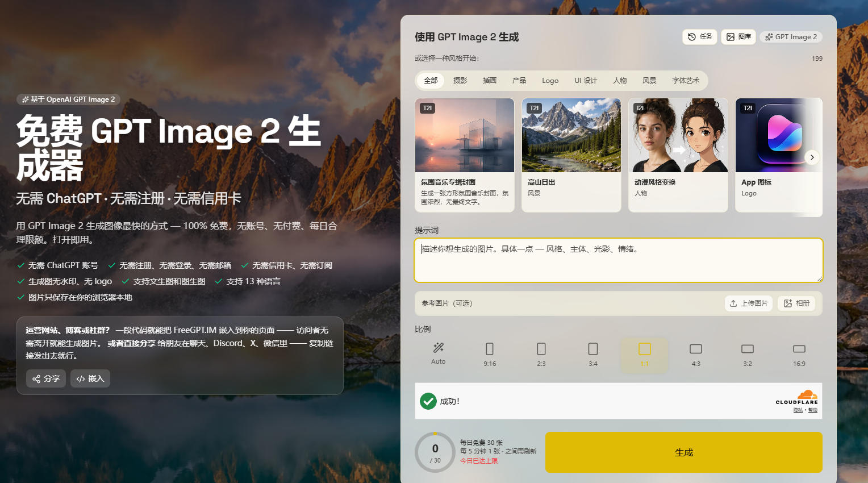Select the 4:3 aspect ratio
This screenshot has height=483, width=868.
coord(696,355)
